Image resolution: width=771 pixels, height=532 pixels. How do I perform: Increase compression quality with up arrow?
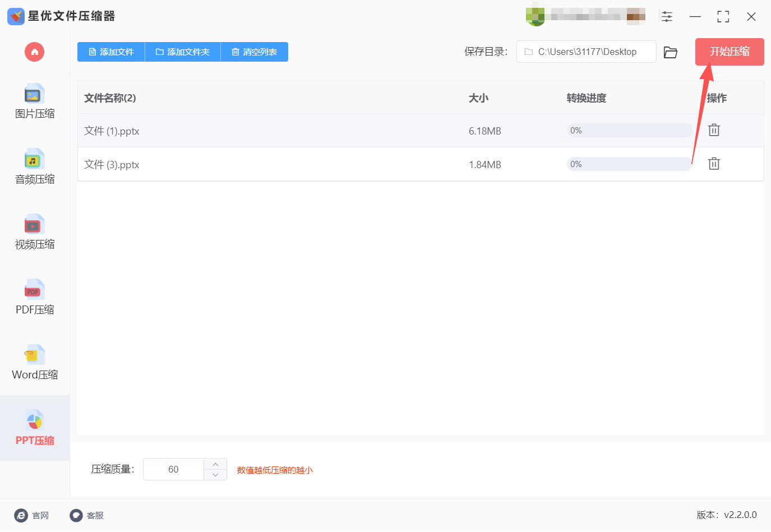coord(215,463)
